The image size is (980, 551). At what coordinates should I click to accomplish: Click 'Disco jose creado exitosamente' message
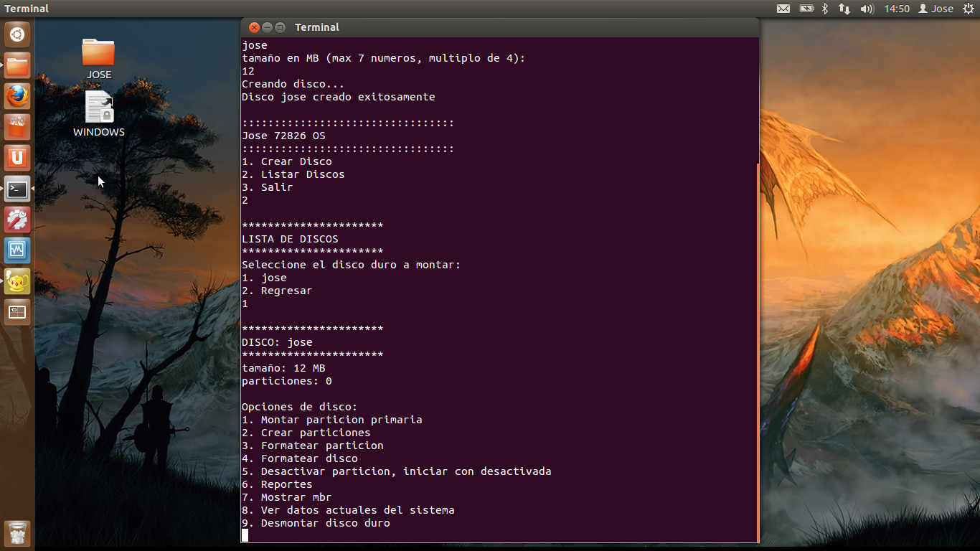click(338, 97)
